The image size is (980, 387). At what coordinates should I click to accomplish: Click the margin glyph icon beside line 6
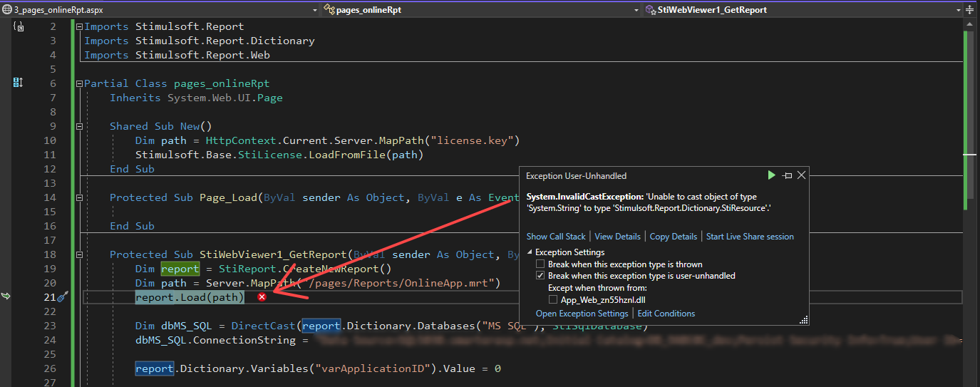[x=19, y=83]
